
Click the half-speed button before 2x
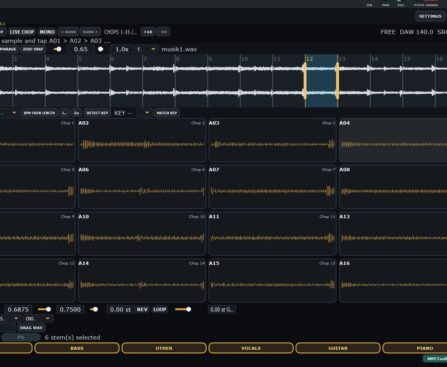tap(64, 113)
